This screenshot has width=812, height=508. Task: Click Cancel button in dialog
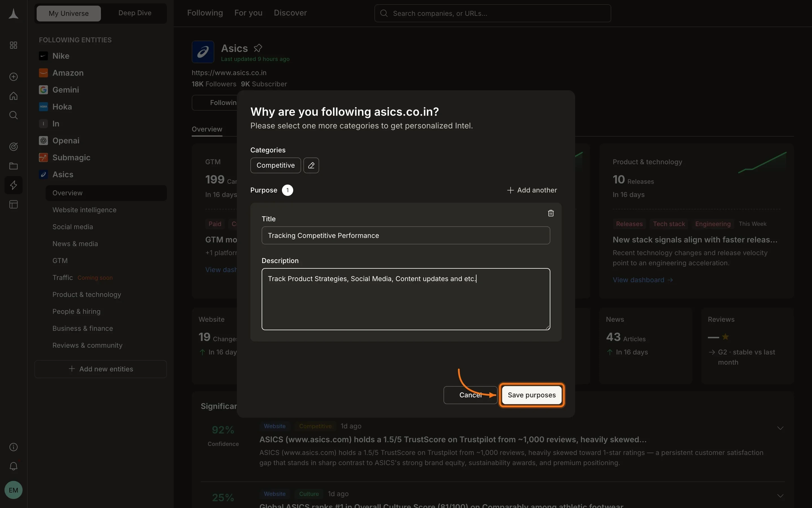[x=470, y=395]
